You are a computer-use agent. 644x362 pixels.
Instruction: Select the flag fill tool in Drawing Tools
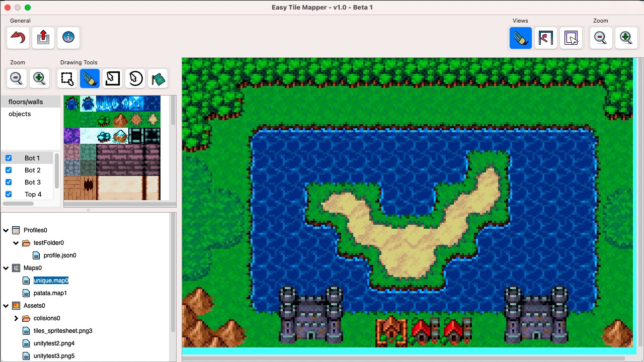[158, 78]
